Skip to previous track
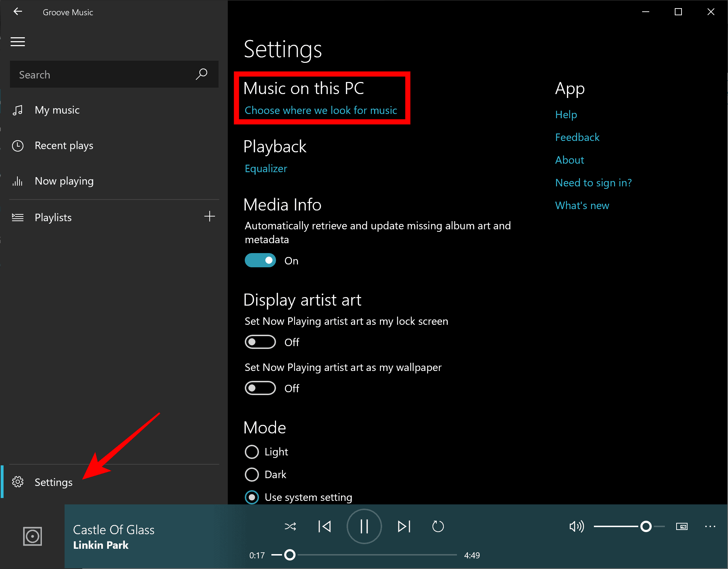 point(324,526)
